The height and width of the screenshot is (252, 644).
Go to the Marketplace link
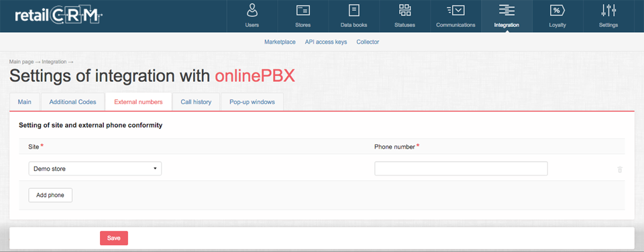point(280,42)
